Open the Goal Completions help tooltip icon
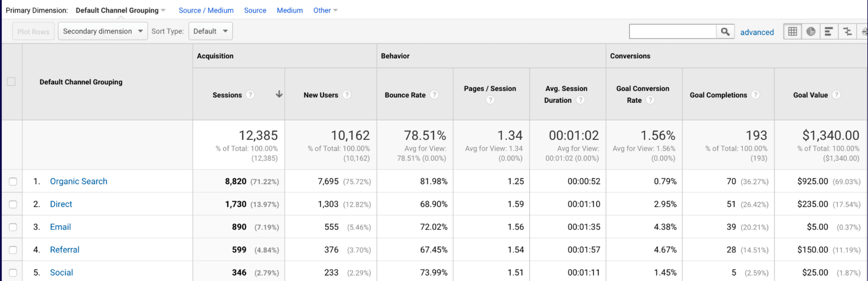Image resolution: width=868 pixels, height=281 pixels. 755,95
